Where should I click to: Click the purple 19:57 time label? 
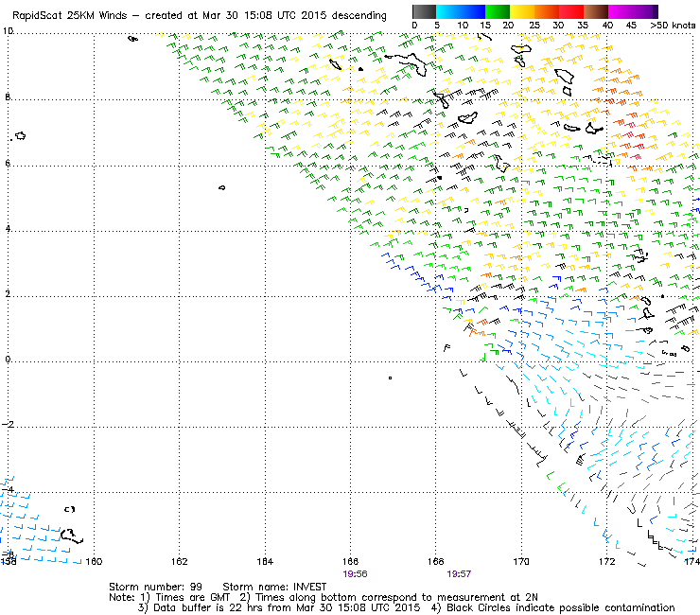pos(459,574)
